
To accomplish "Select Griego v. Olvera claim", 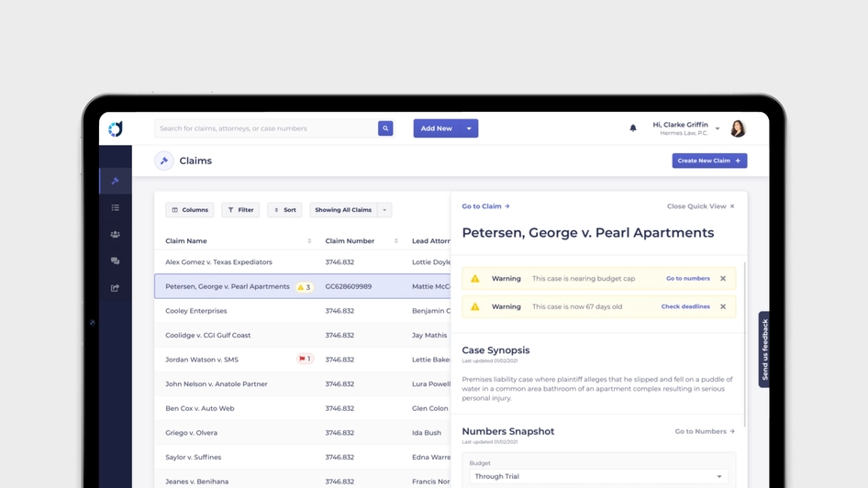I will coord(191,433).
